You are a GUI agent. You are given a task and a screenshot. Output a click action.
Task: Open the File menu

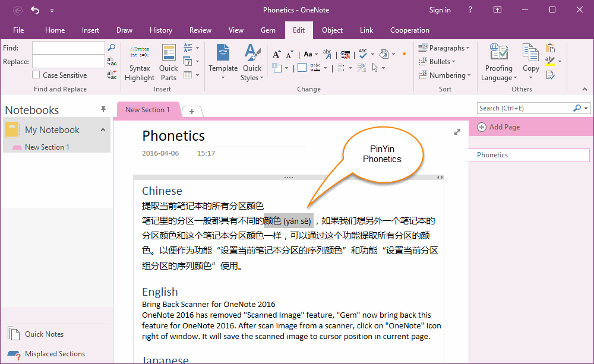point(18,30)
